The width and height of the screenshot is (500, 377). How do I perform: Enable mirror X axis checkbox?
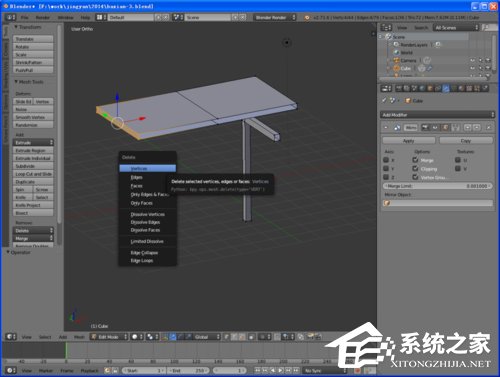coord(386,160)
